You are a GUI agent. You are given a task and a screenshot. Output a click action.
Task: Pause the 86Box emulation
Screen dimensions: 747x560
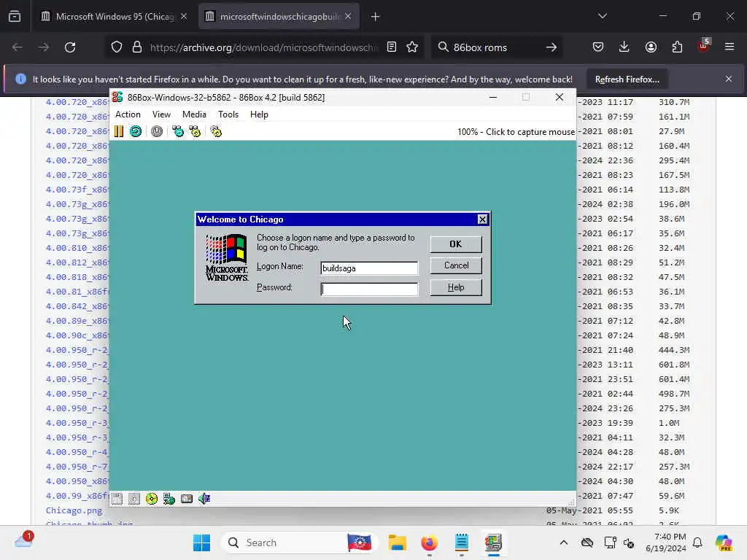click(119, 131)
